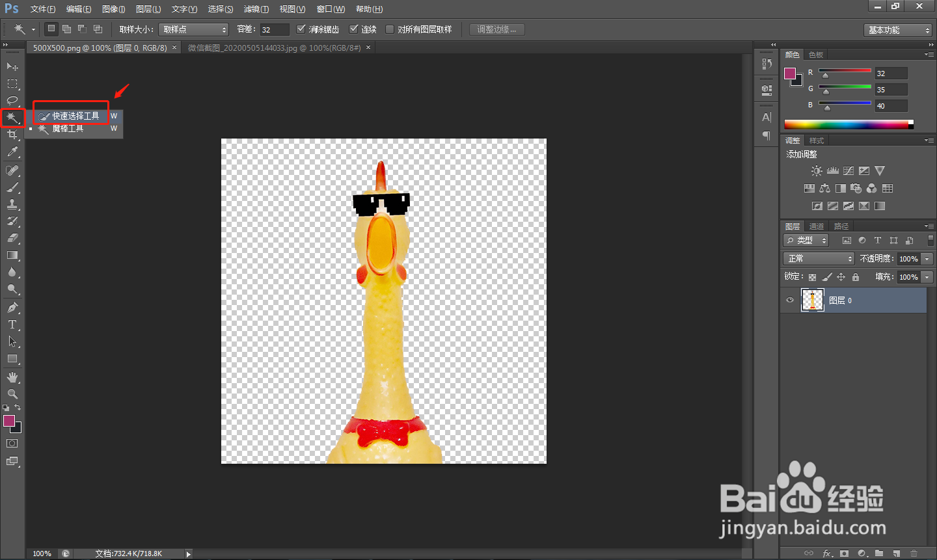
Task: Click the red R channel slider
Action: (845, 71)
